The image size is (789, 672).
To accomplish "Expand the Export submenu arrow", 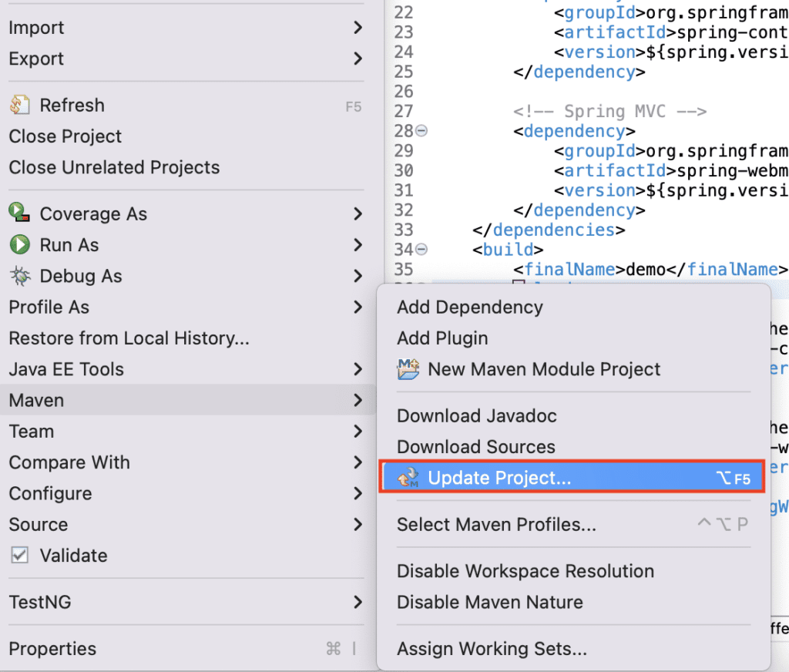I will [x=358, y=59].
